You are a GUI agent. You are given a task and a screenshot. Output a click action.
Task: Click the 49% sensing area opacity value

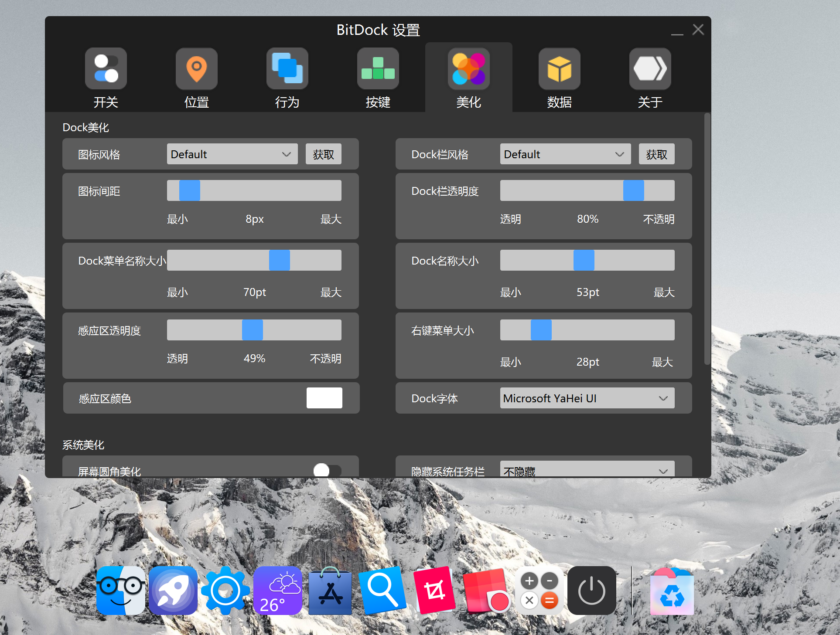[x=255, y=358]
